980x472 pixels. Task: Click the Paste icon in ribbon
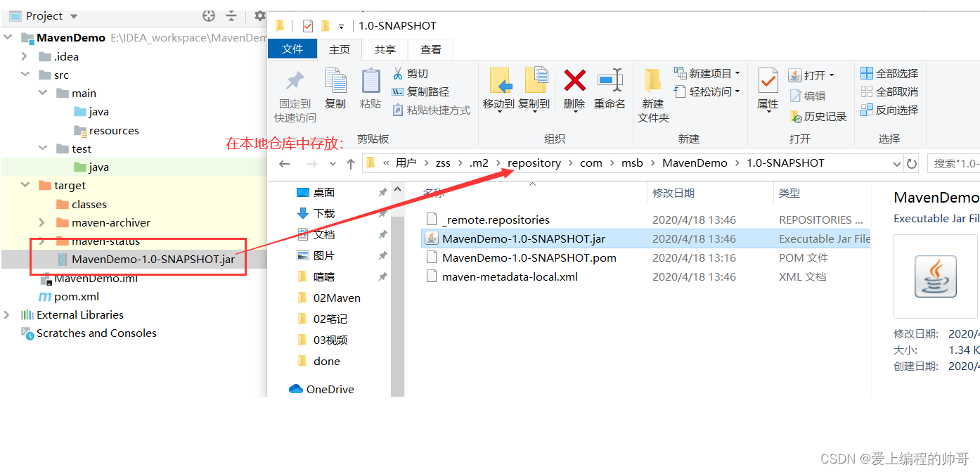[370, 82]
